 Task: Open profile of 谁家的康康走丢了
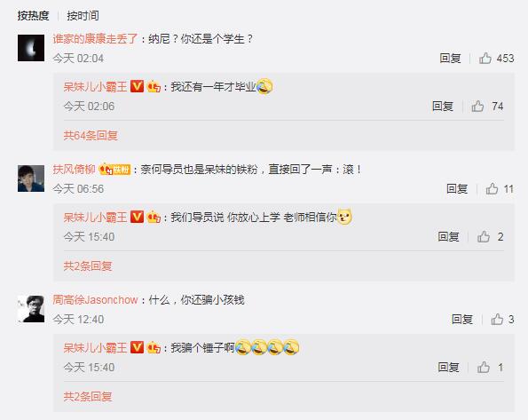coord(95,39)
